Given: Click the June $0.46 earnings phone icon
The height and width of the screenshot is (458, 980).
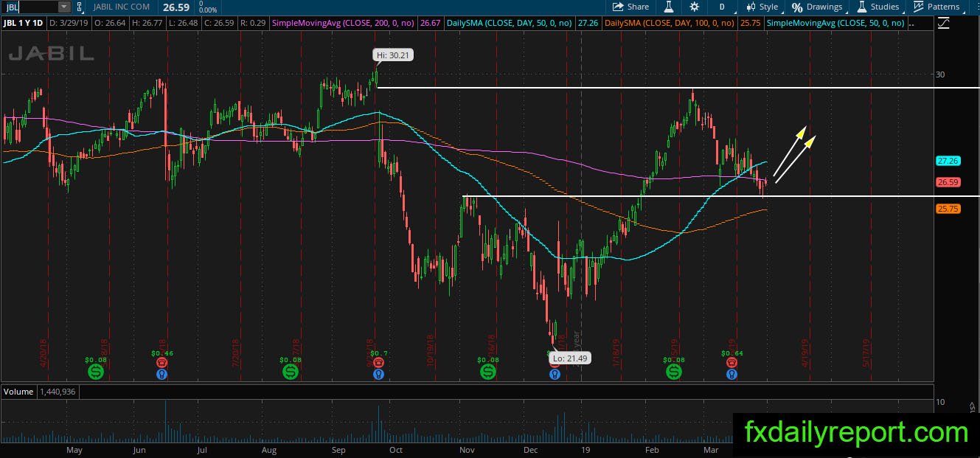Looking at the screenshot, I should coord(161,363).
